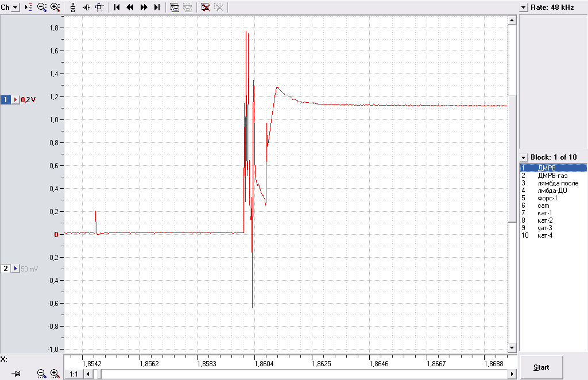Select the лямбда после block
588x380 pixels.
(553, 183)
